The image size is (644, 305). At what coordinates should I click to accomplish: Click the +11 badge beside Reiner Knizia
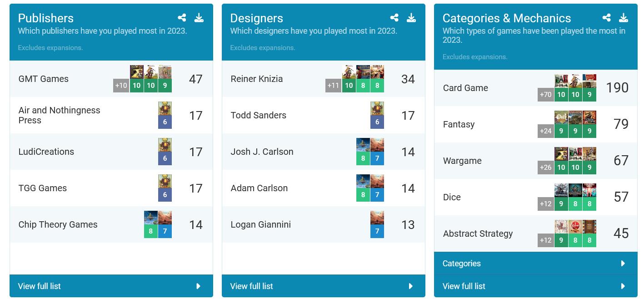[x=333, y=86]
